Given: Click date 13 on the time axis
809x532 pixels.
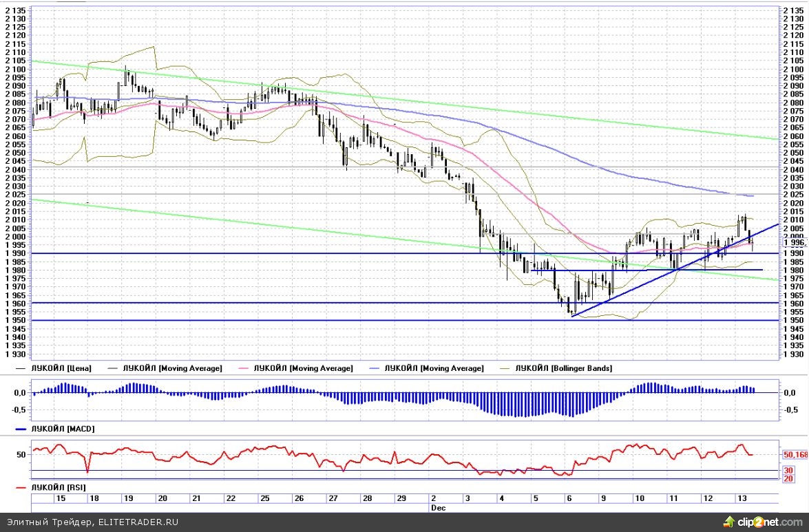Looking at the screenshot, I should click(x=741, y=498).
